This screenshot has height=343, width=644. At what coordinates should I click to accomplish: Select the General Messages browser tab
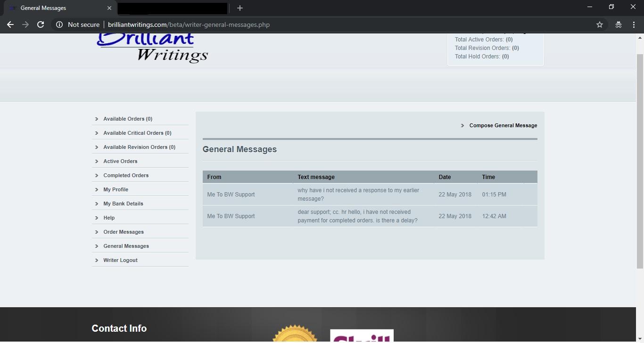[60, 8]
